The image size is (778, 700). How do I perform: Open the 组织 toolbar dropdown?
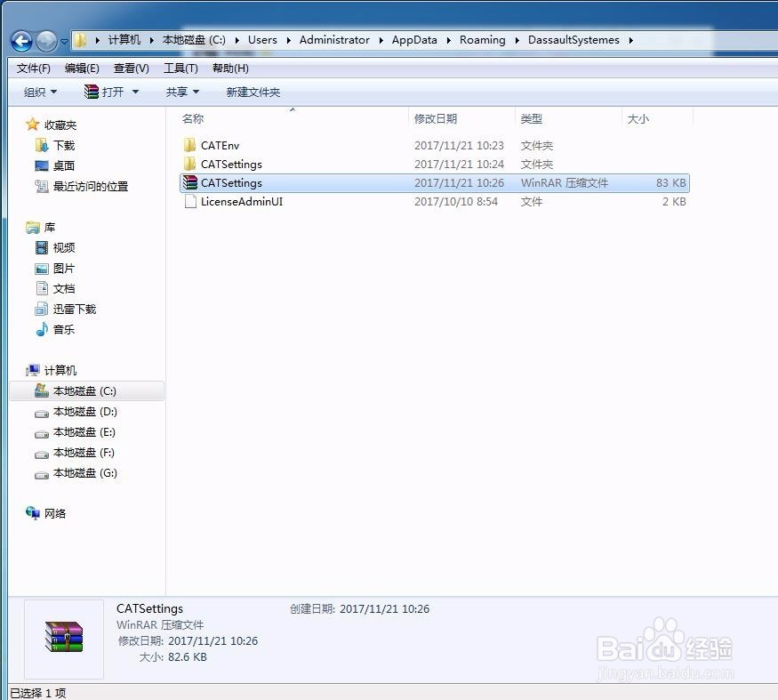pyautogui.click(x=40, y=92)
